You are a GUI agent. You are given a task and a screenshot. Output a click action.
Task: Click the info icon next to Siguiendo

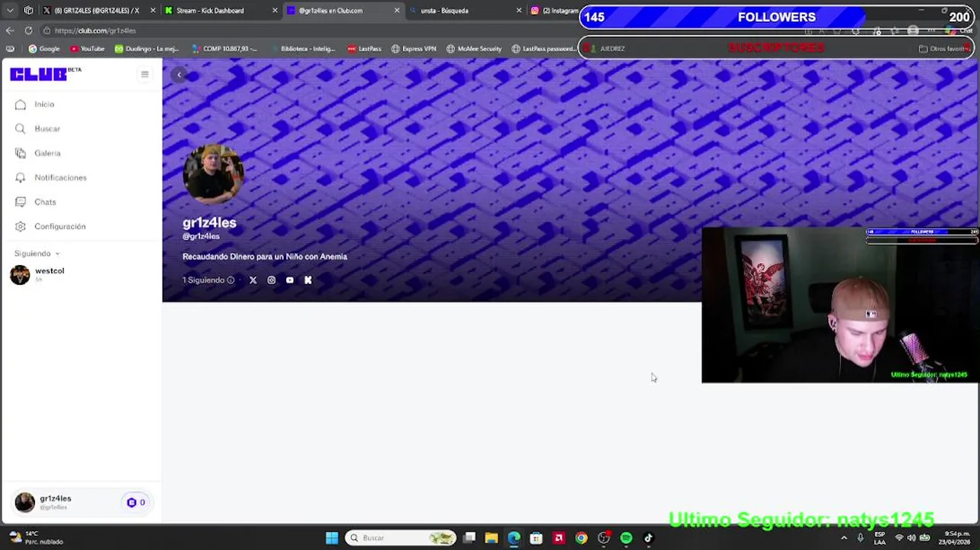pos(230,280)
